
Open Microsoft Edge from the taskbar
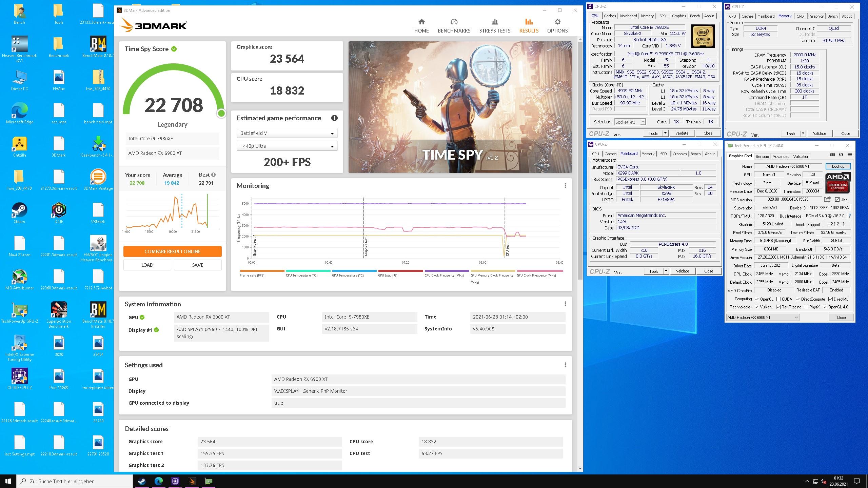pyautogui.click(x=158, y=481)
